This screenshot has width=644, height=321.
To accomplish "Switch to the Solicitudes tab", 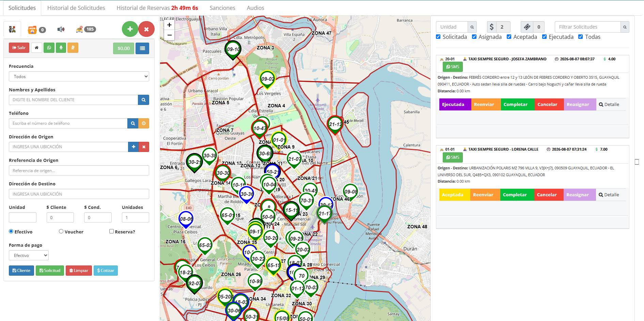I will [22, 8].
